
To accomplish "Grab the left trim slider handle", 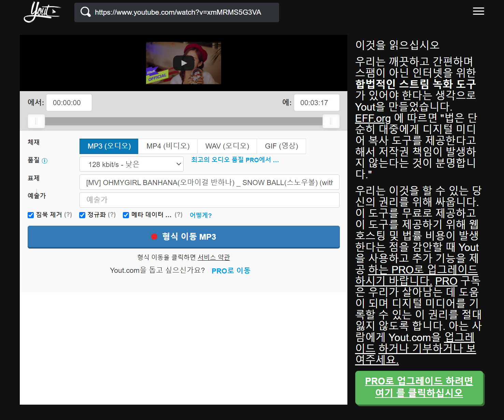I will click(36, 121).
